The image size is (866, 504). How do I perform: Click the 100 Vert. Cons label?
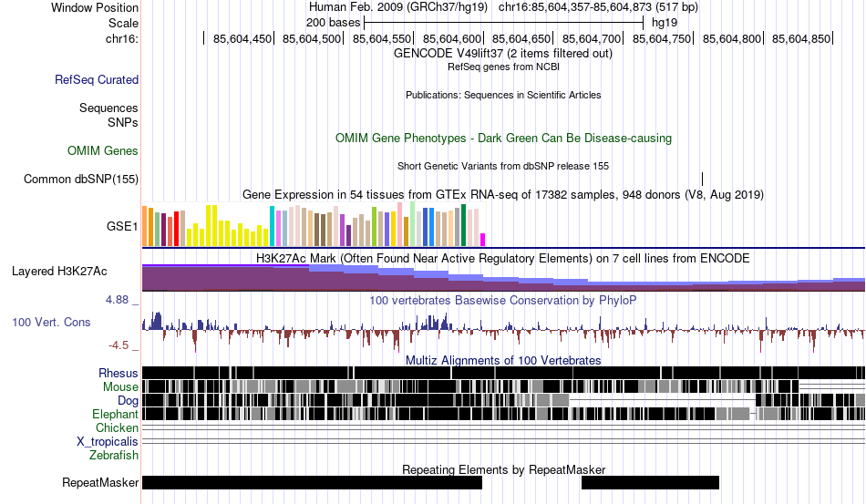51,322
